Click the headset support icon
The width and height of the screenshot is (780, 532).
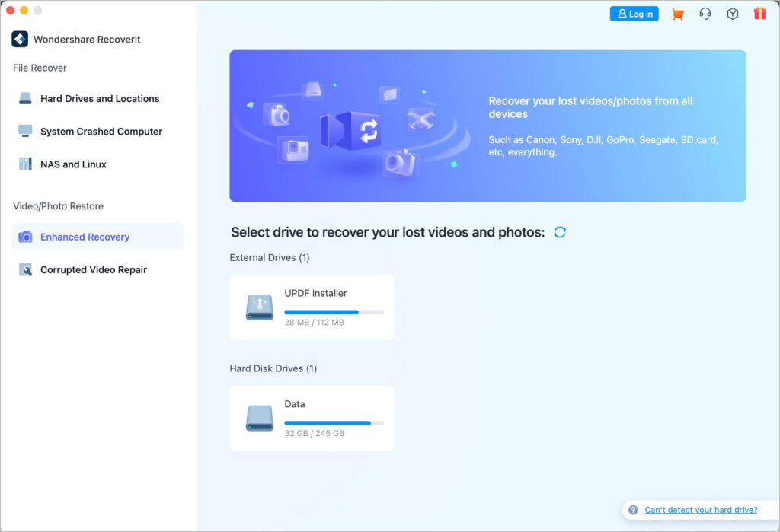coord(705,13)
